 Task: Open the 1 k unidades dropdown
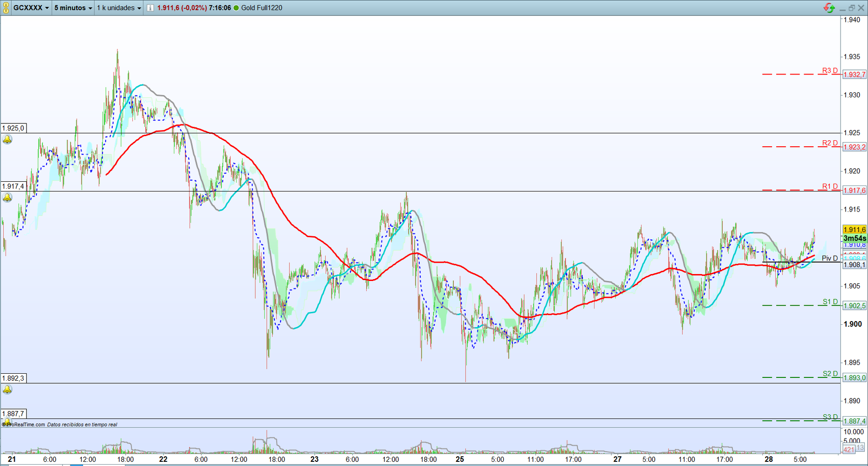tap(119, 8)
